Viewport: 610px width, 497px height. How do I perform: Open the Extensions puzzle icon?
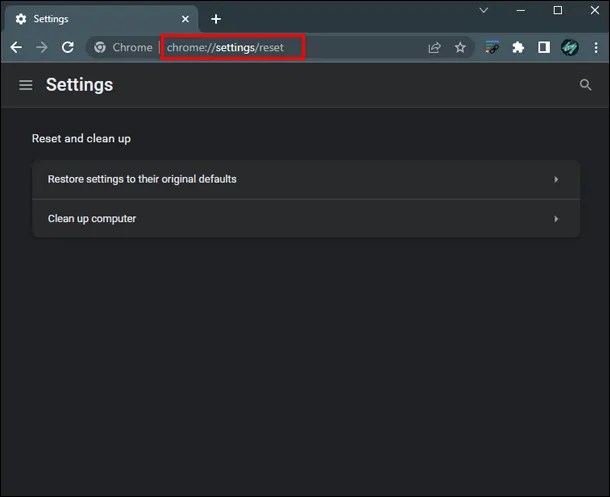tap(518, 47)
